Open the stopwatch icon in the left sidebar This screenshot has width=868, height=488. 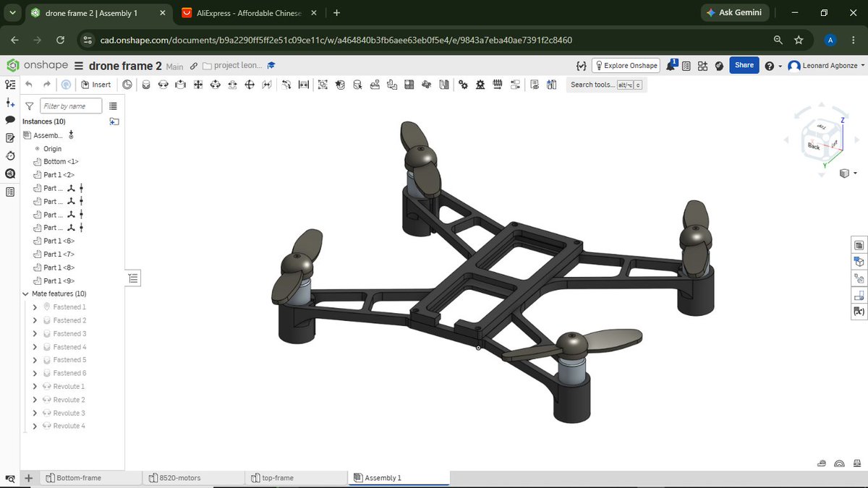click(10, 155)
